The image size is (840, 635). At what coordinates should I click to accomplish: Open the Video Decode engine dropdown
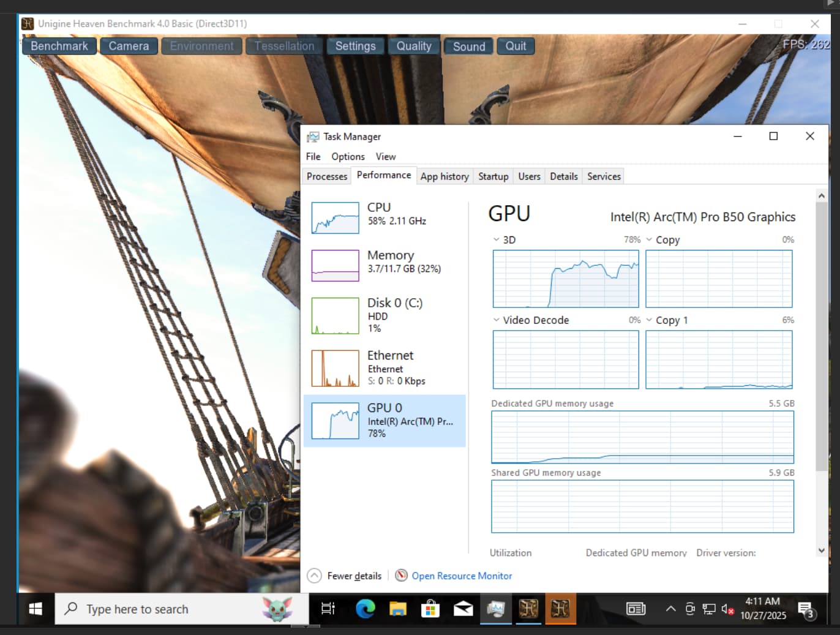point(497,320)
